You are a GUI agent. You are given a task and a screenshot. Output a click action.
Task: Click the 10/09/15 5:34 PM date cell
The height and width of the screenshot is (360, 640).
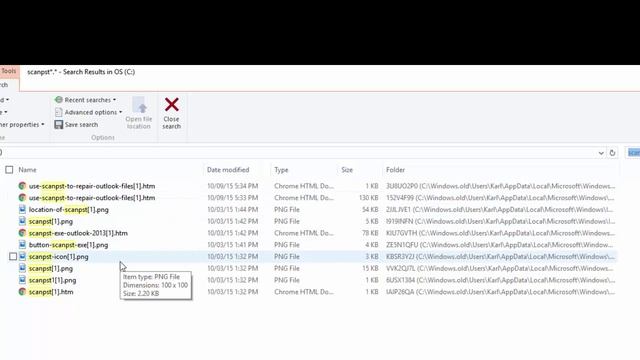(x=233, y=186)
